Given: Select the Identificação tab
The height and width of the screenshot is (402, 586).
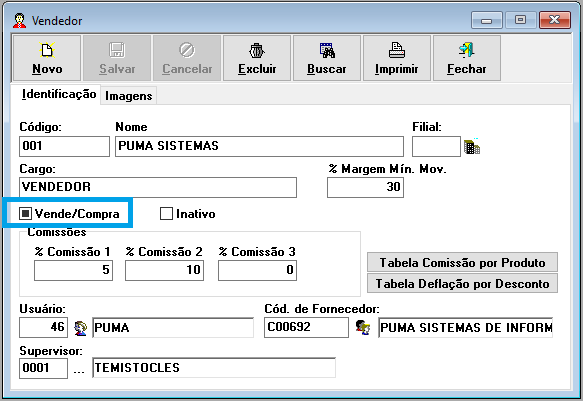Looking at the screenshot, I should point(59,94).
